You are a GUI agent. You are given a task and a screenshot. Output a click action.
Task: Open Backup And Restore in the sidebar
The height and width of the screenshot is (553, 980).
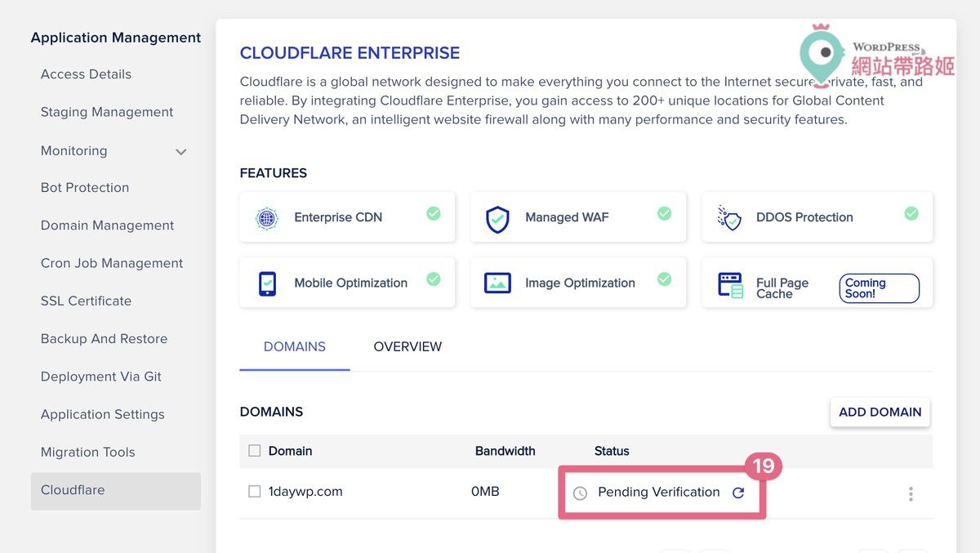(104, 339)
